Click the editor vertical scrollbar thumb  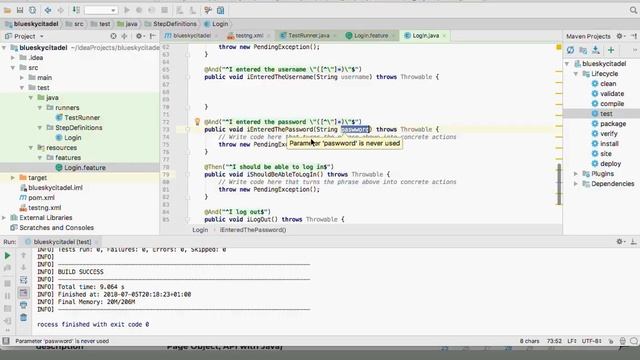click(559, 184)
